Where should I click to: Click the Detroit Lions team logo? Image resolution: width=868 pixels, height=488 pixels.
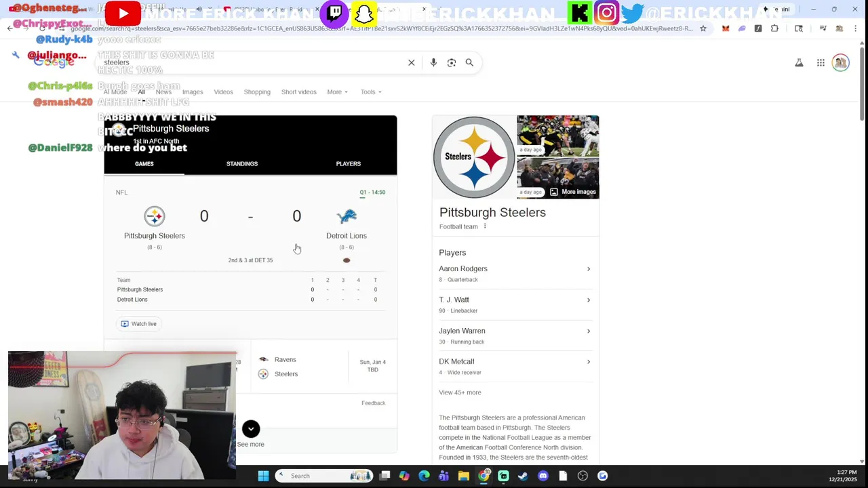point(347,216)
